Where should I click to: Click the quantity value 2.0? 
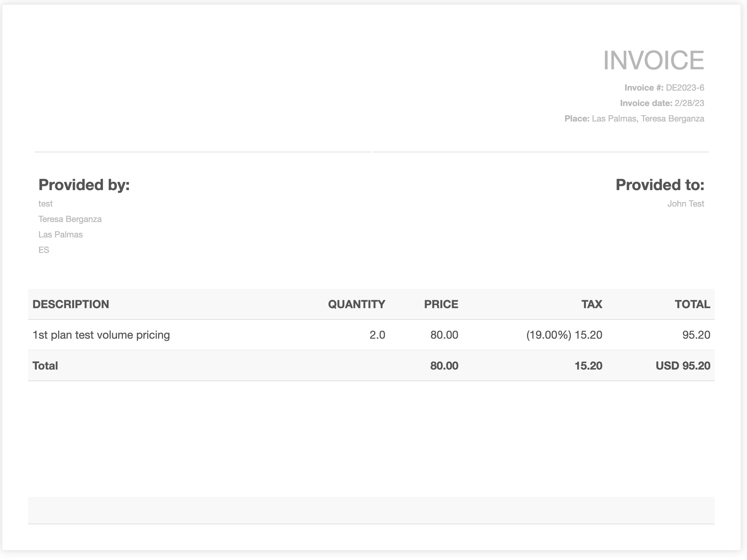click(377, 335)
